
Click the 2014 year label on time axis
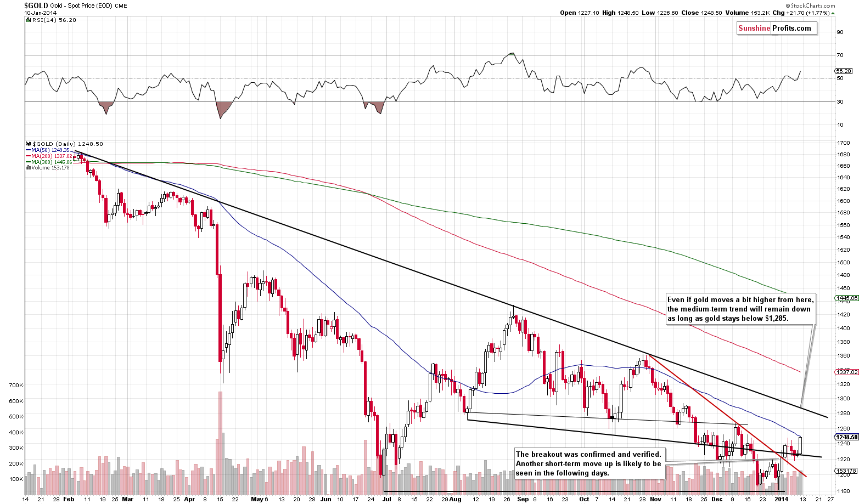click(781, 499)
